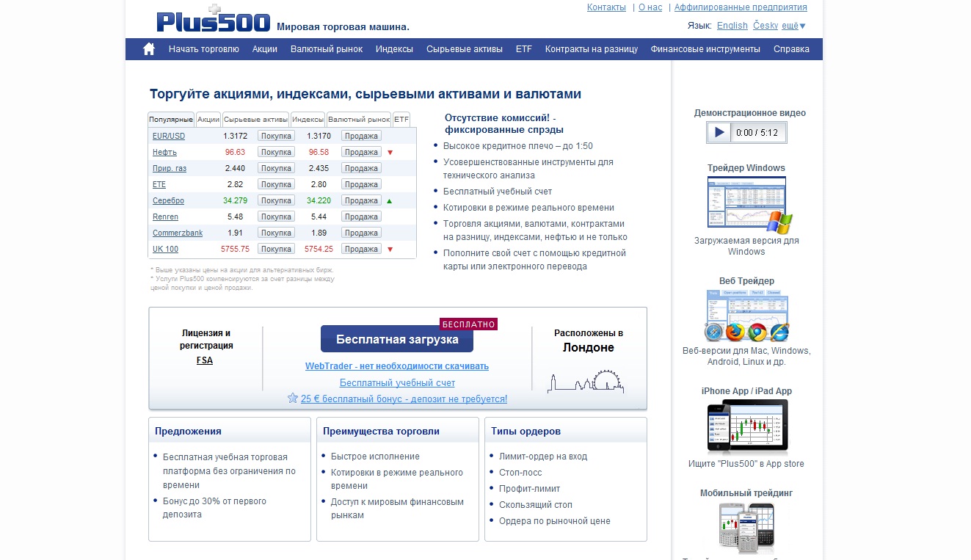This screenshot has height=560, width=971.
Task: Click the video time readout 0:00 / 5:12
Action: [757, 133]
